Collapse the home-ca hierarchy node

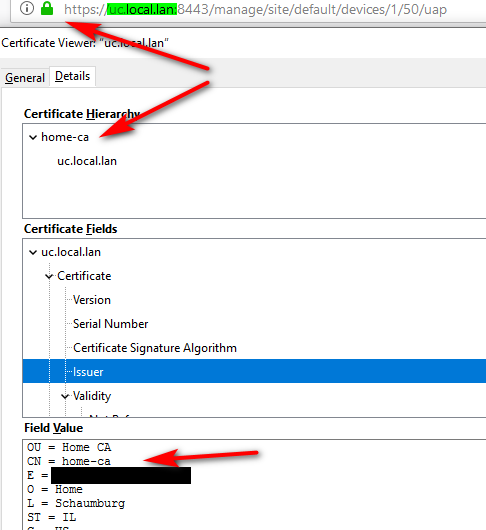click(33, 138)
